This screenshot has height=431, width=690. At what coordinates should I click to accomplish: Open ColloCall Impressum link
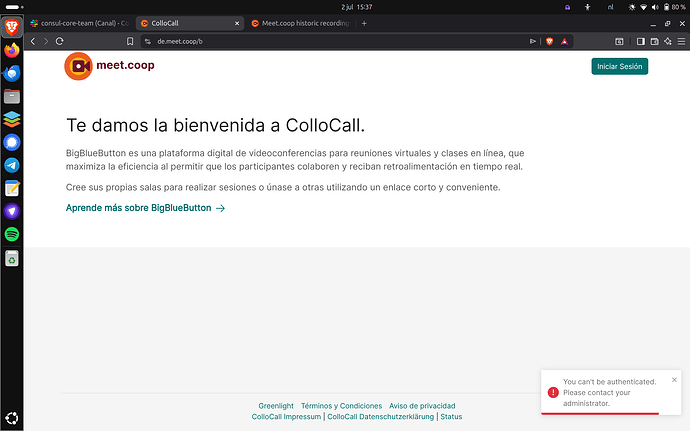pos(286,416)
